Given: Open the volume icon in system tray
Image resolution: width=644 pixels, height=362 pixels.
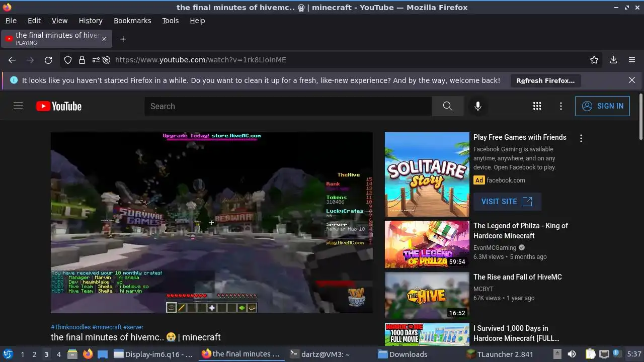Looking at the screenshot, I should (x=572, y=354).
